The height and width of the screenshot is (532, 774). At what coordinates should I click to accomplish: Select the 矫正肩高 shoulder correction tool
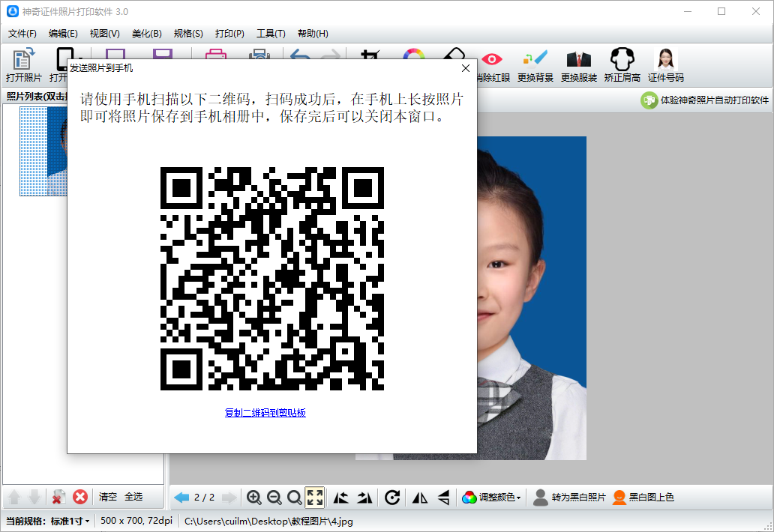[622, 65]
